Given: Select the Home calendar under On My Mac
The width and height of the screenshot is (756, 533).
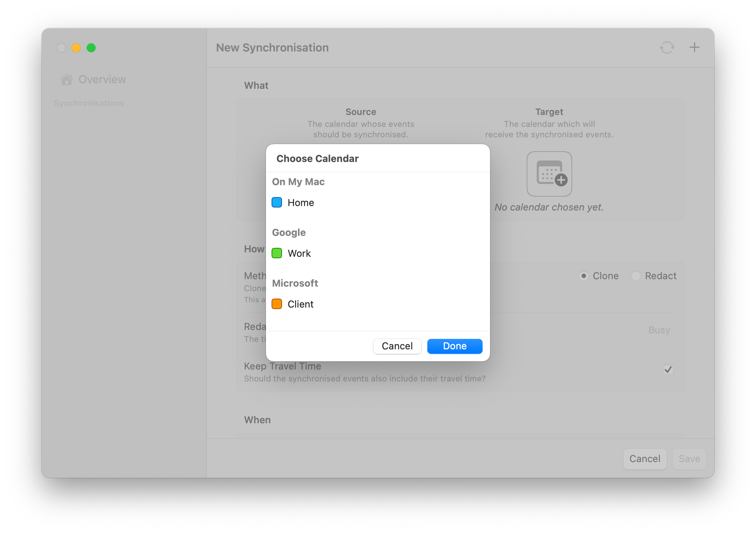Looking at the screenshot, I should click(301, 202).
